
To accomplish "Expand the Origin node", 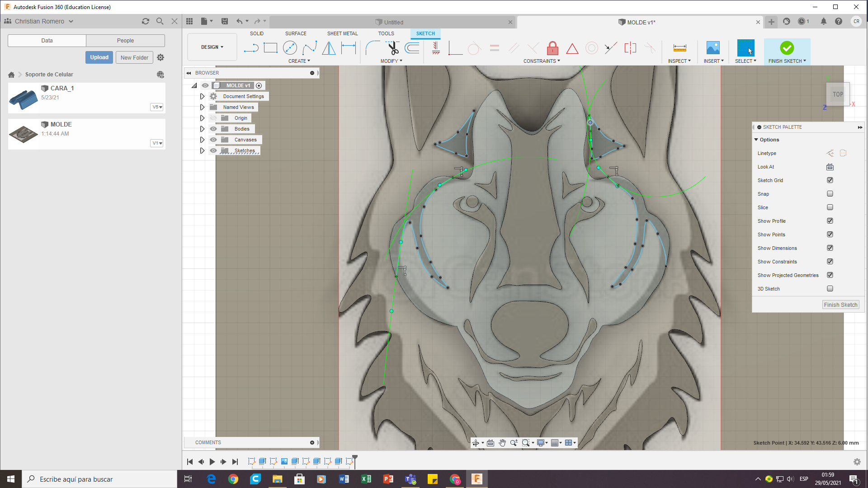I will pyautogui.click(x=202, y=118).
